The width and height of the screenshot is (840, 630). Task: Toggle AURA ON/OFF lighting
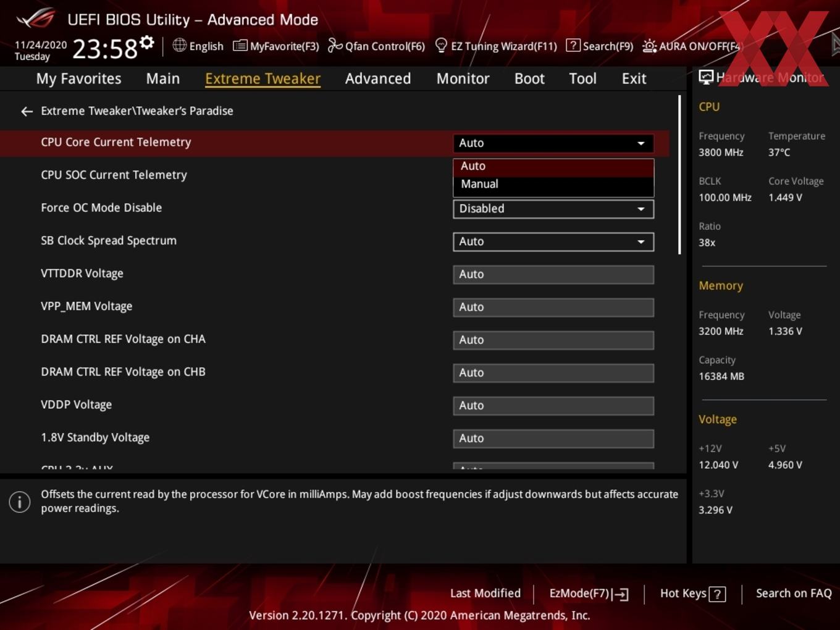pyautogui.click(x=691, y=46)
